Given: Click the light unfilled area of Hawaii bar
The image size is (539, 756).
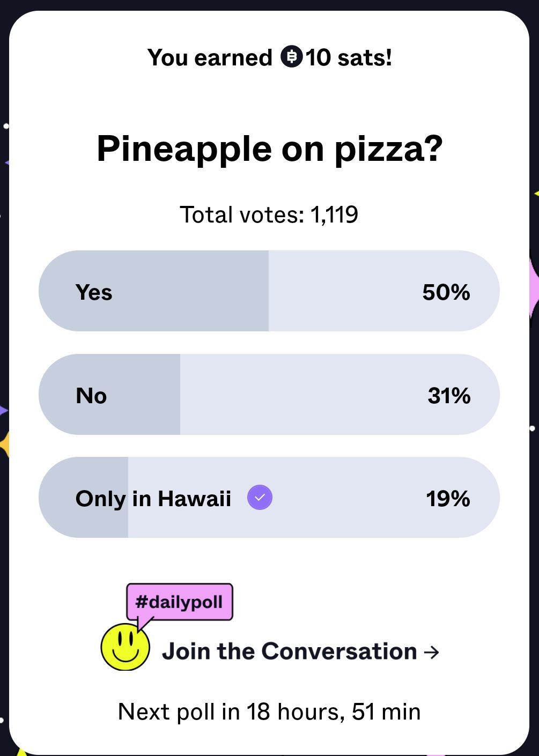Looking at the screenshot, I should (349, 499).
